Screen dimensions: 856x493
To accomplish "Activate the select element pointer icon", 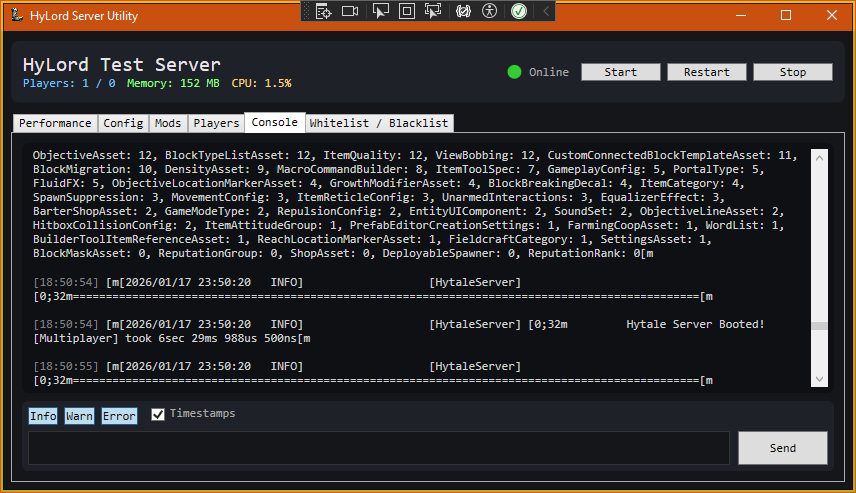I will 381,11.
